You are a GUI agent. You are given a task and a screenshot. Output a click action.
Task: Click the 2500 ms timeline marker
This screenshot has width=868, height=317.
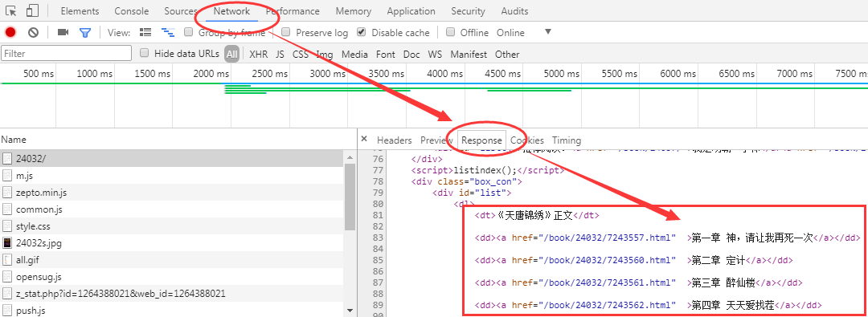coord(269,74)
